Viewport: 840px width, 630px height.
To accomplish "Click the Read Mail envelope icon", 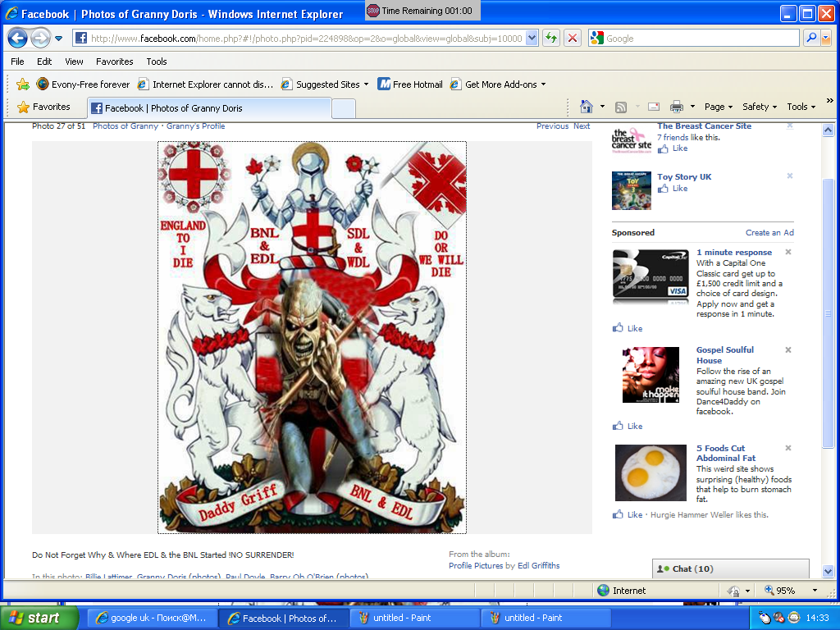I will pos(654,107).
